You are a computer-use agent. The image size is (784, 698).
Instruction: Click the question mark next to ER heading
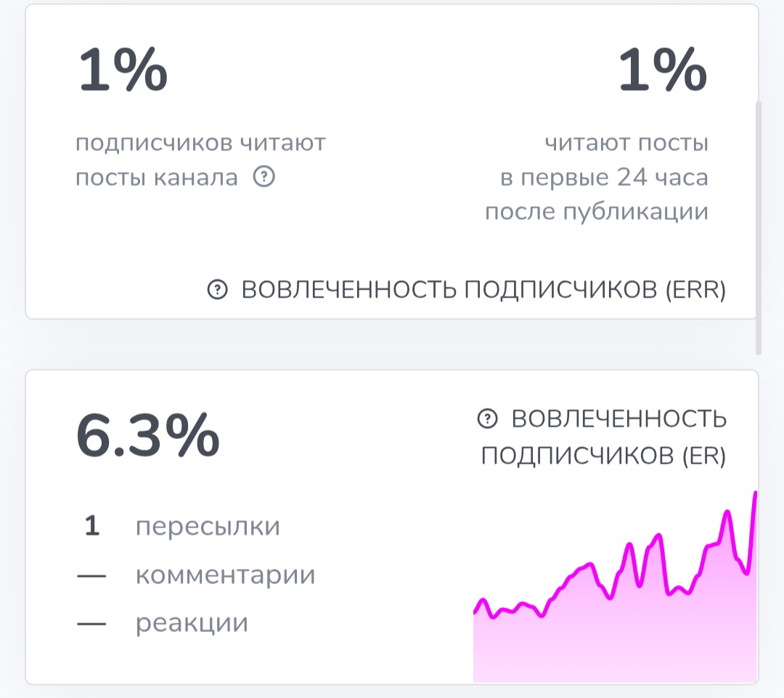pyautogui.click(x=487, y=419)
